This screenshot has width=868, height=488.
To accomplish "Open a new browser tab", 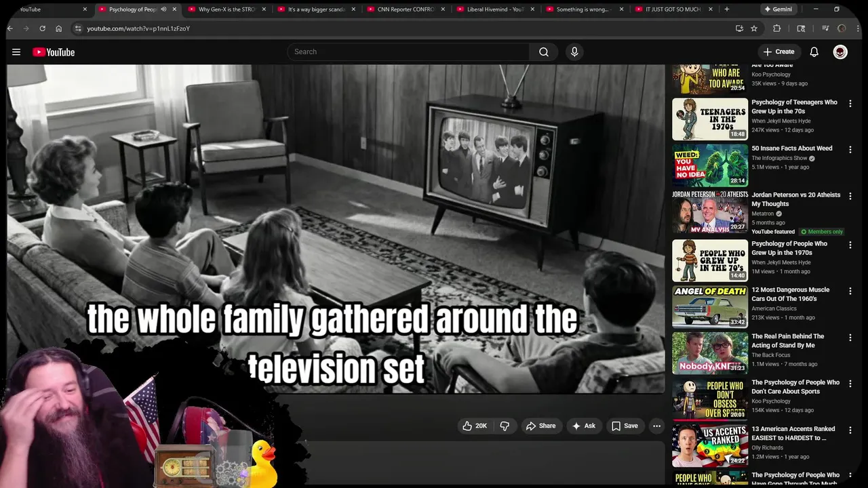I will coord(727,9).
